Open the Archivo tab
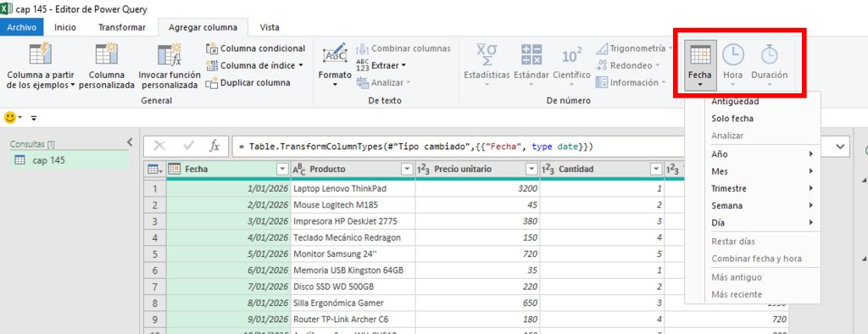The height and width of the screenshot is (334, 868). (21, 27)
